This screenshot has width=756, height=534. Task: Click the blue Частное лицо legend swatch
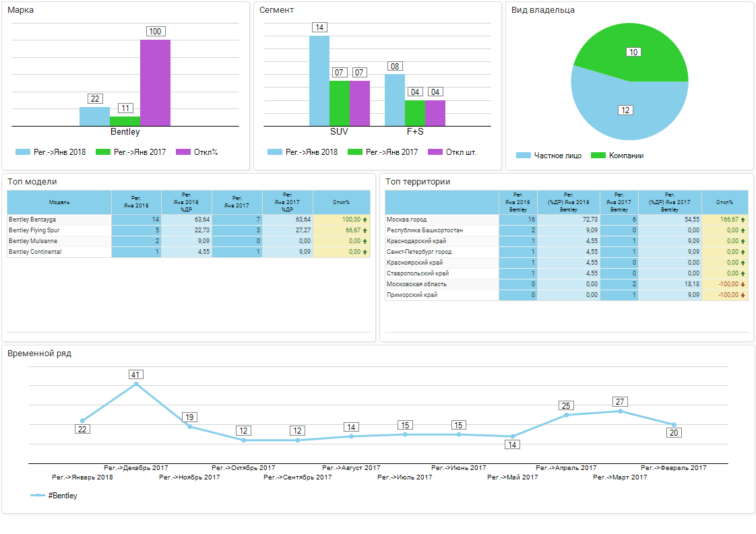(x=523, y=155)
